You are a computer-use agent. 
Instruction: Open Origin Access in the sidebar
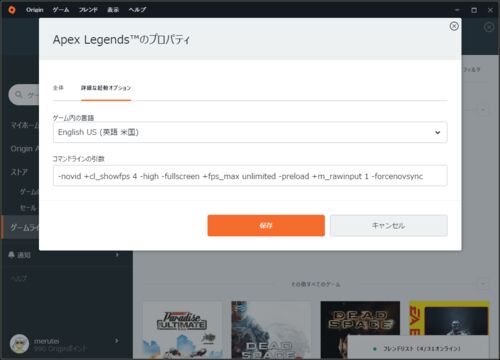[24, 149]
